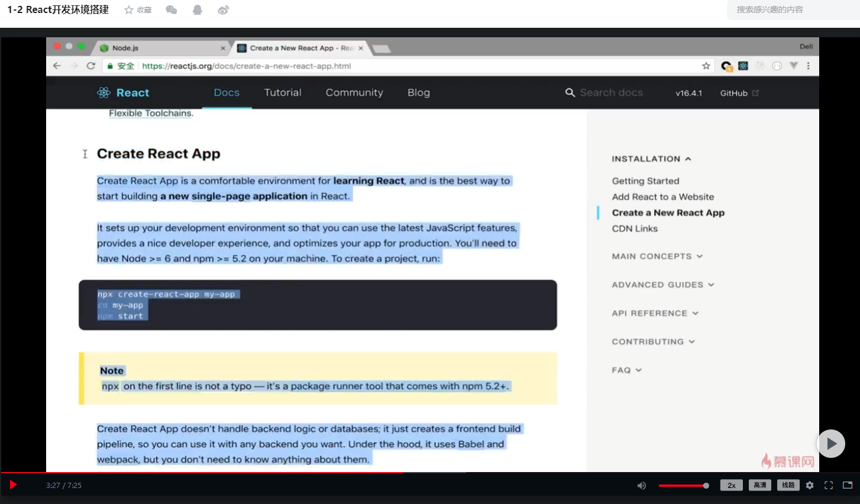Expand the MAIN CONCEPTS sidebar section
Screen dimensions: 860x504
(x=657, y=257)
